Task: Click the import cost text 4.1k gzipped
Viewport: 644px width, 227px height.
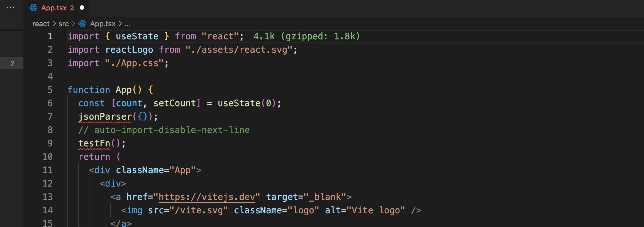Action: [307, 36]
